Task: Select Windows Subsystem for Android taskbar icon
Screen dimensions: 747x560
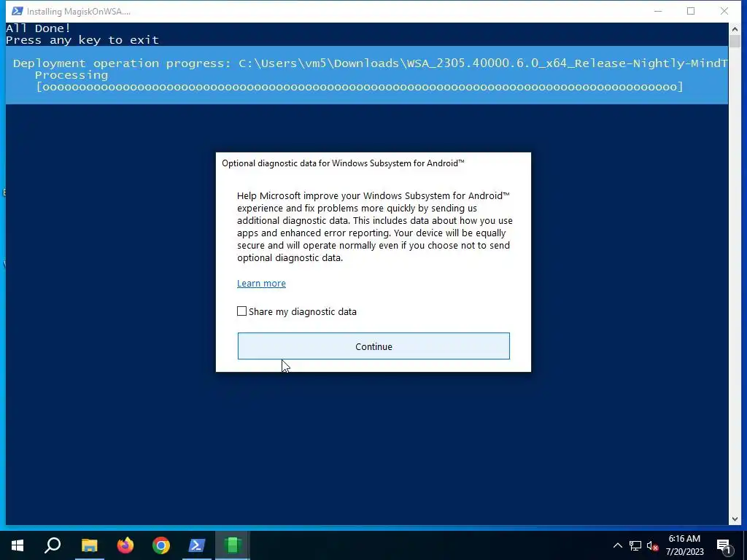Action: point(233,545)
